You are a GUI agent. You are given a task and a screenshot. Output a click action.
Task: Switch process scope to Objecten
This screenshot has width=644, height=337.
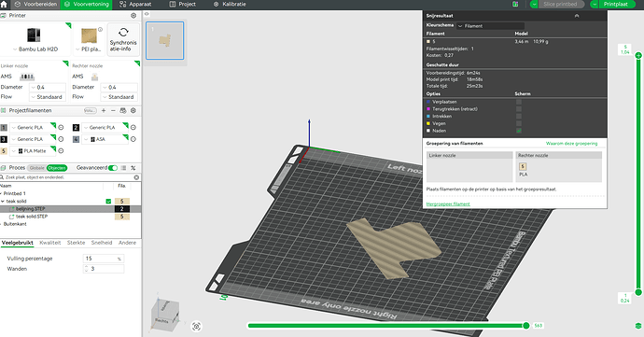pyautogui.click(x=57, y=168)
